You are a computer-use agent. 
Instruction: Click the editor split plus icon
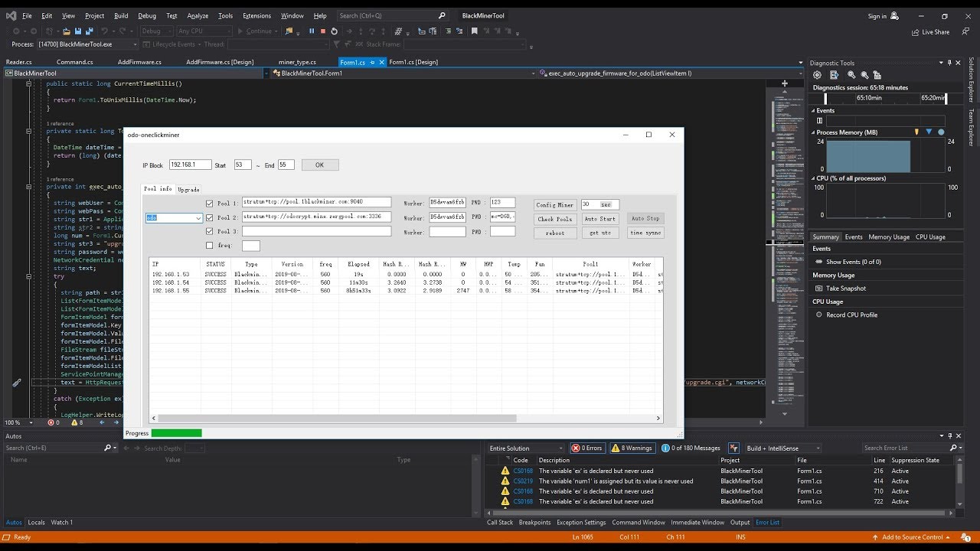[x=785, y=83]
